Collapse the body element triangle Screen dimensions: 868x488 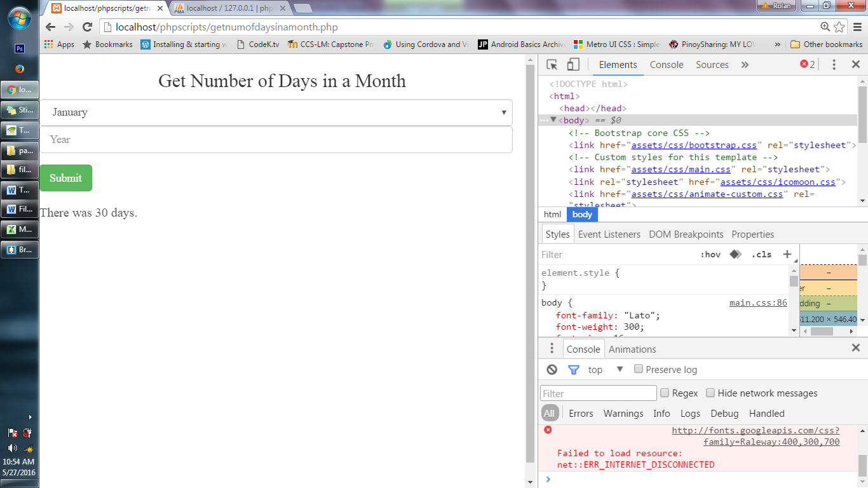(553, 120)
